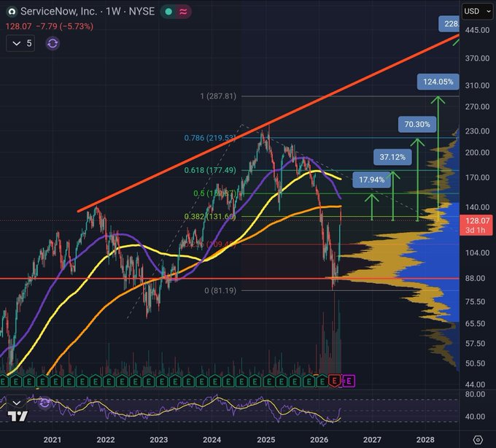This screenshot has height=448, width=496.
Task: Click the 140.00 price axis label
Action: tap(477, 207)
